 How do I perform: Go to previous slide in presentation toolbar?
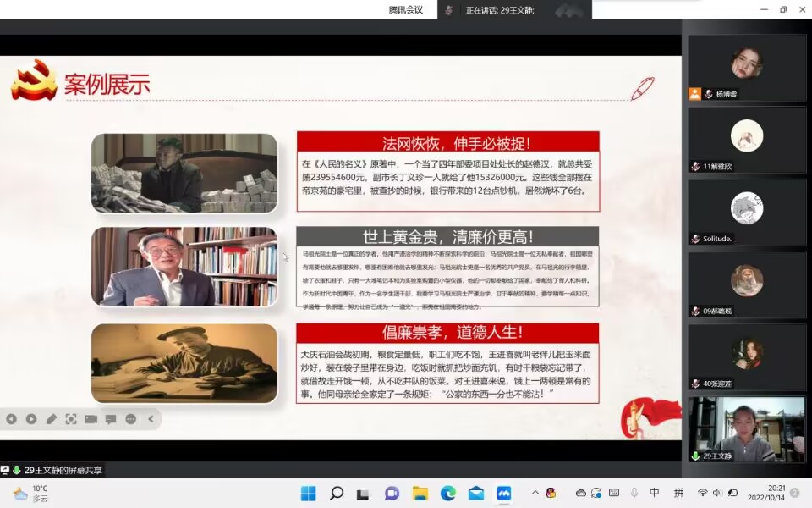click(x=11, y=418)
